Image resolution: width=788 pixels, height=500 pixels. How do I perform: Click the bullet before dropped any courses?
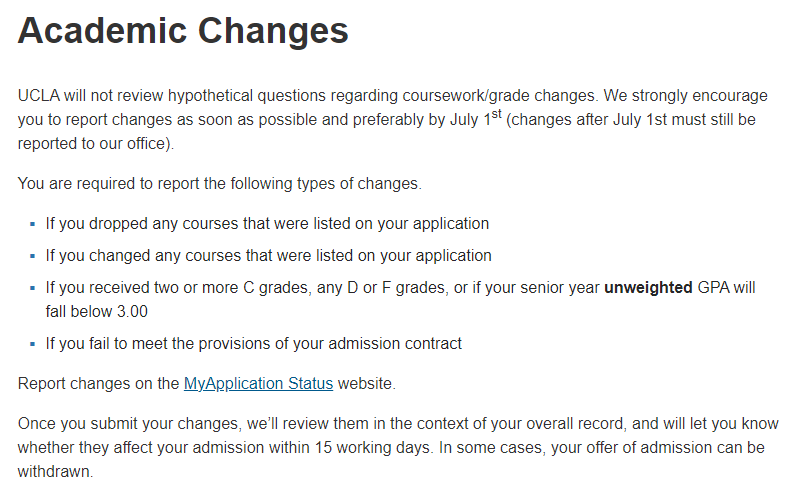coord(33,224)
